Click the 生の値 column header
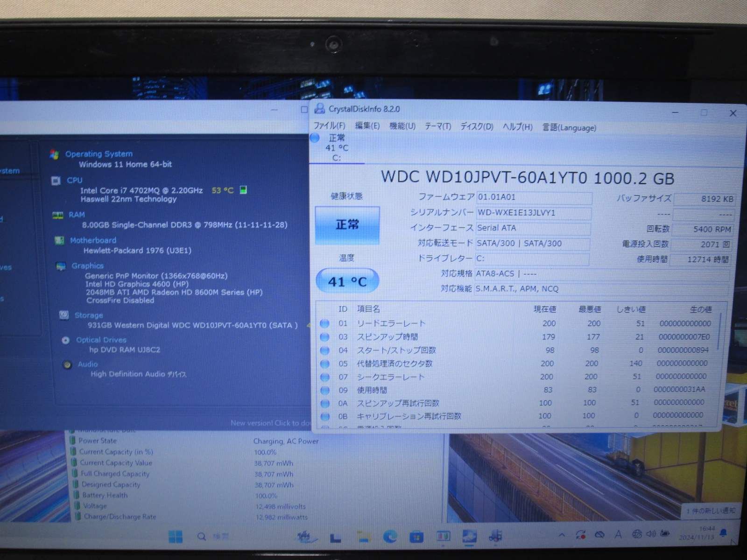Image resolution: width=747 pixels, height=560 pixels. pyautogui.click(x=701, y=309)
